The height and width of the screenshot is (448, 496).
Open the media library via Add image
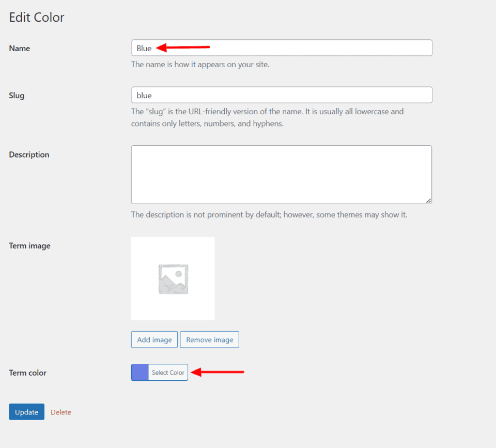[x=154, y=339]
